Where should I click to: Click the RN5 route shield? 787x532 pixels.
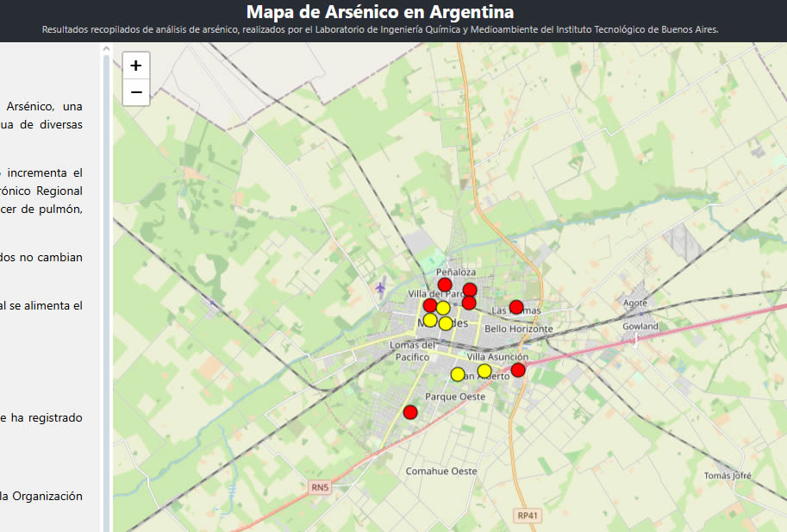[320, 488]
